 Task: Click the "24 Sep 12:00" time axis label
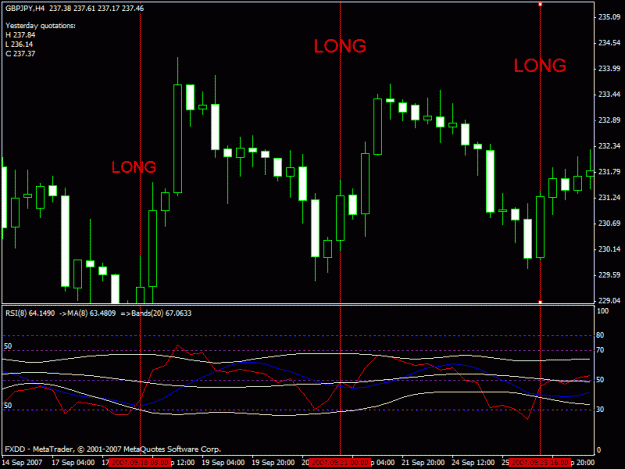click(473, 463)
